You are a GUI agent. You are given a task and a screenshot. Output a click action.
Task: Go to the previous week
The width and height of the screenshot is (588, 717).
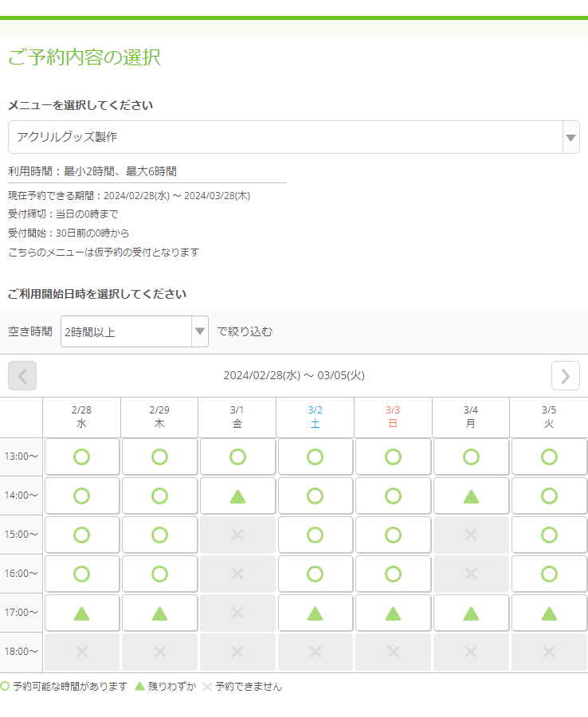pos(22,375)
